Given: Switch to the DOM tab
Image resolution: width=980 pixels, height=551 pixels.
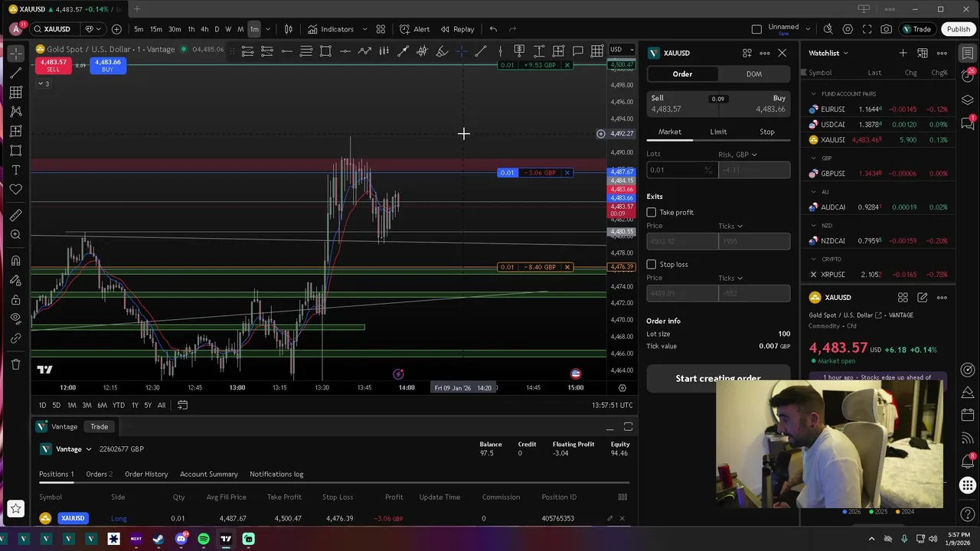Looking at the screenshot, I should coord(754,74).
